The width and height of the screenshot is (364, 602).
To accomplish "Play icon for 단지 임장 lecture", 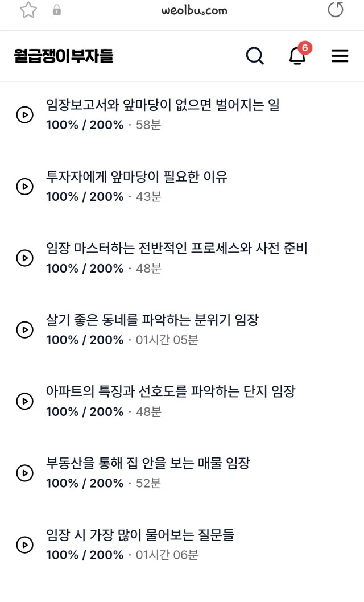I will pos(25,401).
